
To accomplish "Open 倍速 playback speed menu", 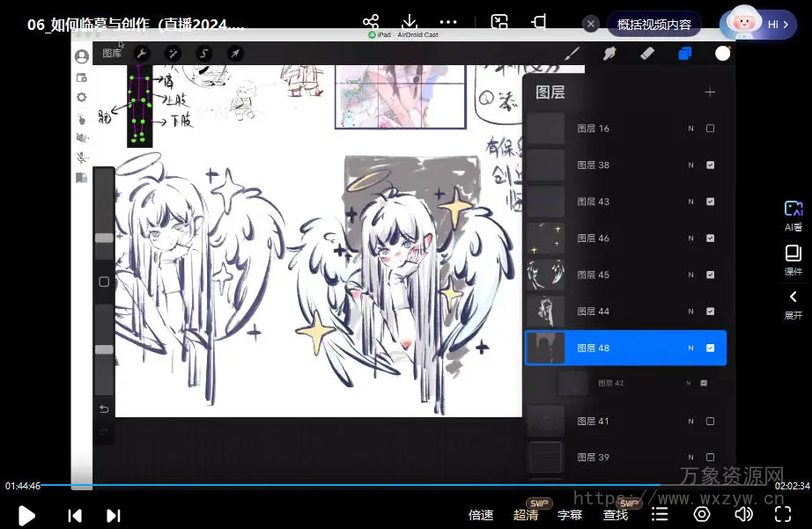I will point(481,515).
